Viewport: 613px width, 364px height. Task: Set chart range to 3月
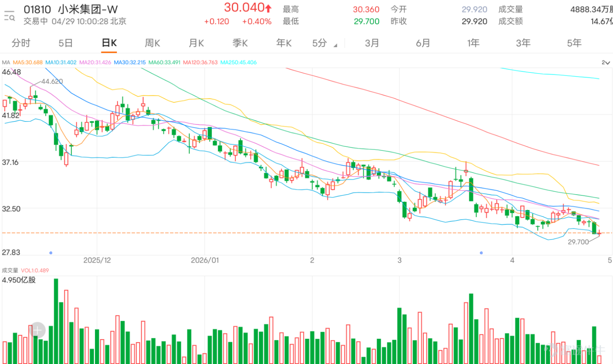(372, 43)
